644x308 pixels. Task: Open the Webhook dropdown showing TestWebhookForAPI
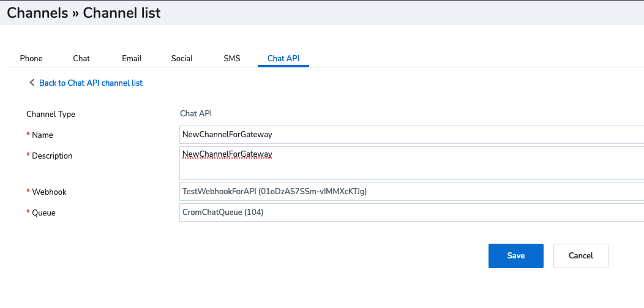pyautogui.click(x=410, y=192)
